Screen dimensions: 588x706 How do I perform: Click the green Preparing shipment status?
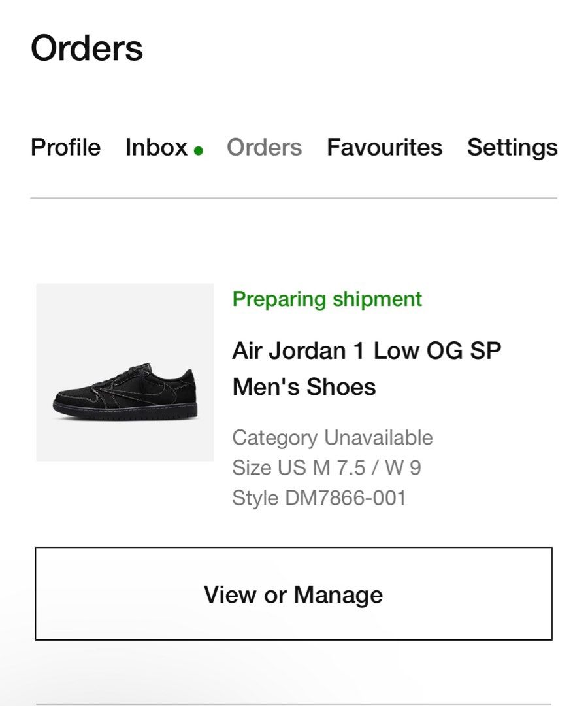(x=327, y=299)
